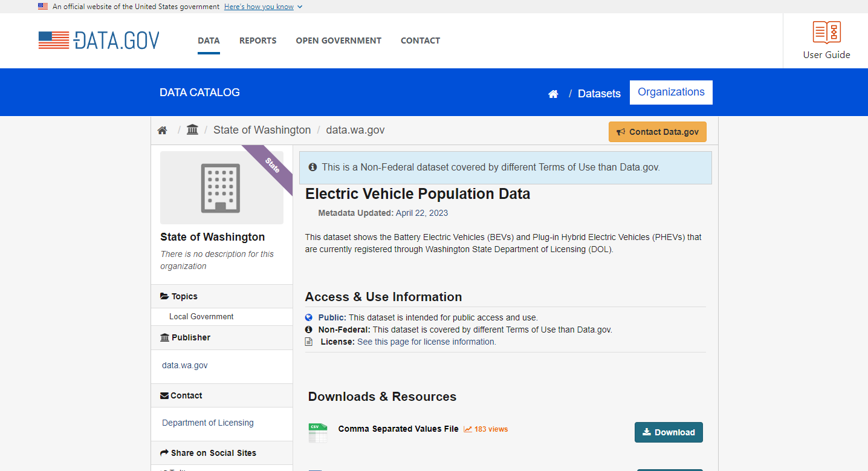868x471 pixels.
Task: Open the User Guide book icon
Action: coord(826,33)
